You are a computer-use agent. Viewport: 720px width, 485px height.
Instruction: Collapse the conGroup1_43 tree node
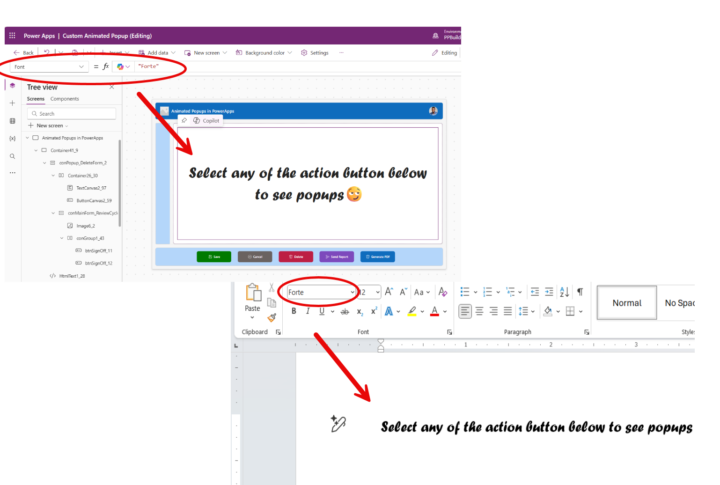click(x=62, y=238)
